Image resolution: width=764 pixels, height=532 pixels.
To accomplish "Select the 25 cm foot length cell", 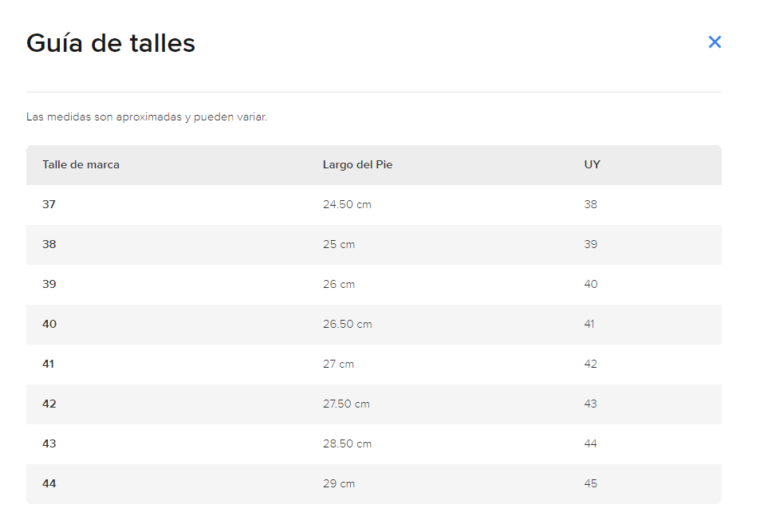I will coord(339,245).
